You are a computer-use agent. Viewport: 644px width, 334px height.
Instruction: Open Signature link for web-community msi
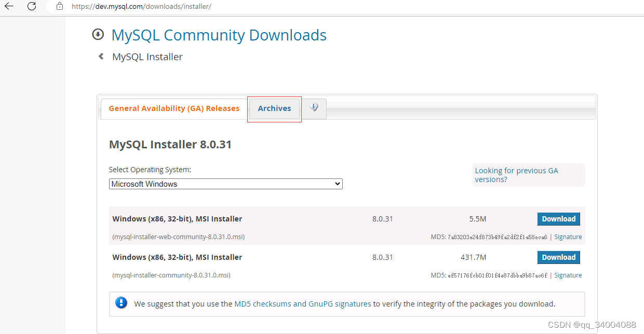[x=568, y=237]
